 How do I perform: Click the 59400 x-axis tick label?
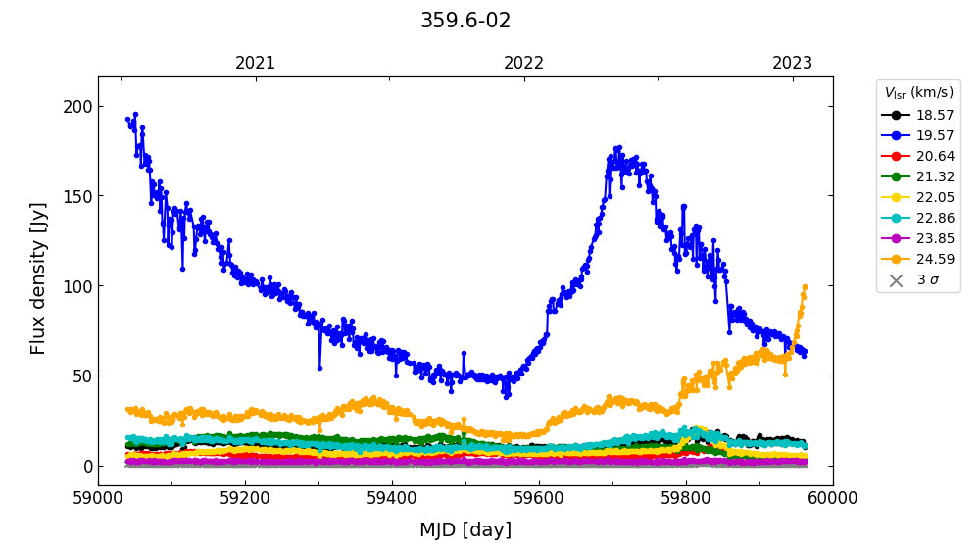click(392, 498)
